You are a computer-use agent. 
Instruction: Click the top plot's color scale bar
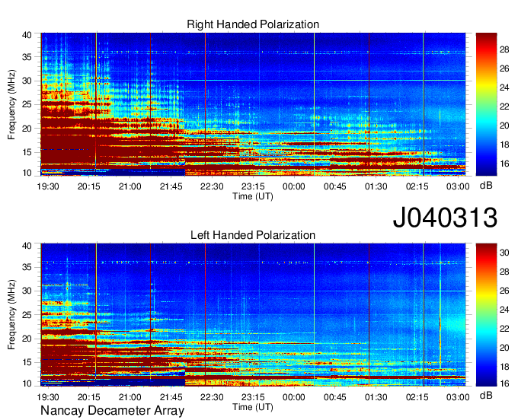[486, 104]
